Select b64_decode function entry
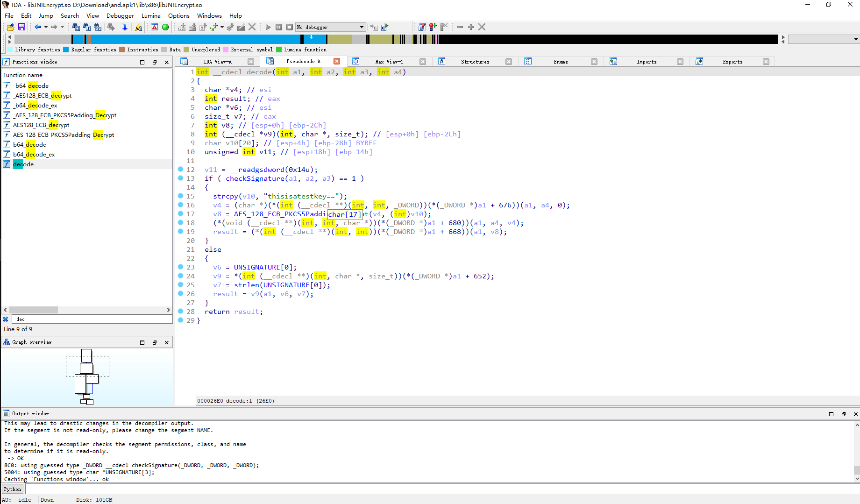 [29, 145]
